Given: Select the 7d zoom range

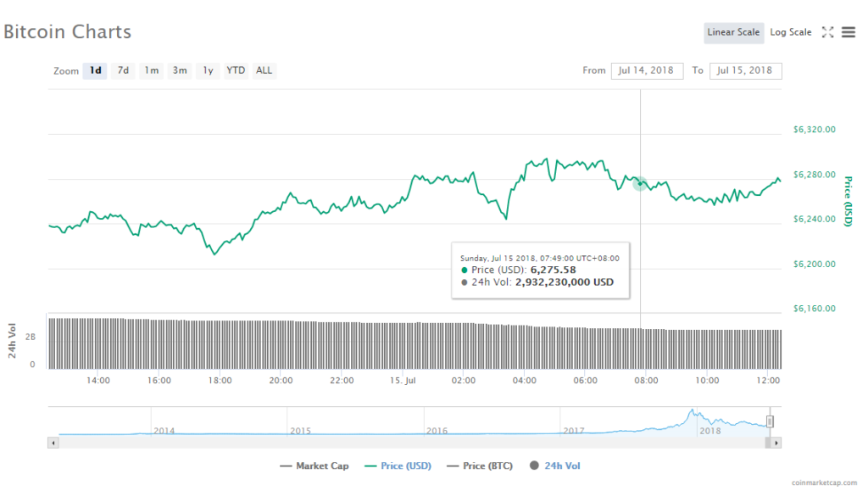Looking at the screenshot, I should pos(123,70).
